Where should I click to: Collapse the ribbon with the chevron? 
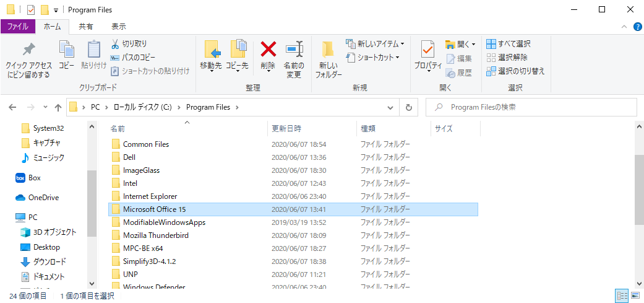(x=624, y=27)
